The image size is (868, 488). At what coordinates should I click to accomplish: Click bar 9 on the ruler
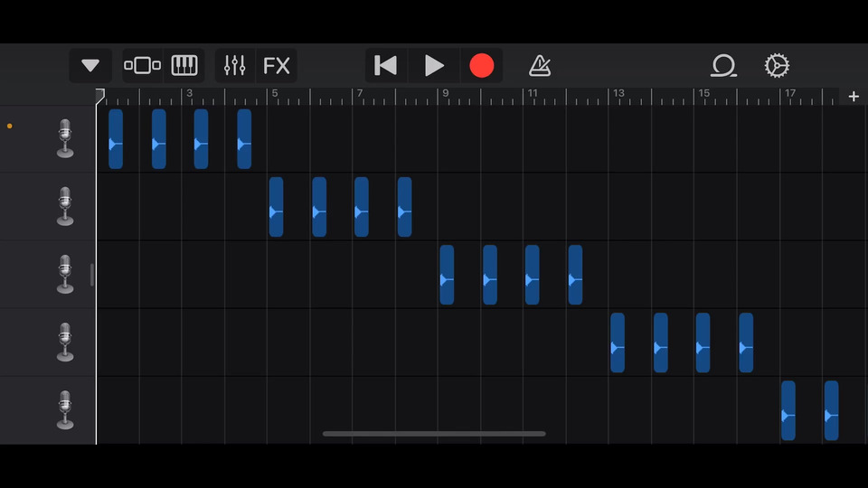(446, 93)
